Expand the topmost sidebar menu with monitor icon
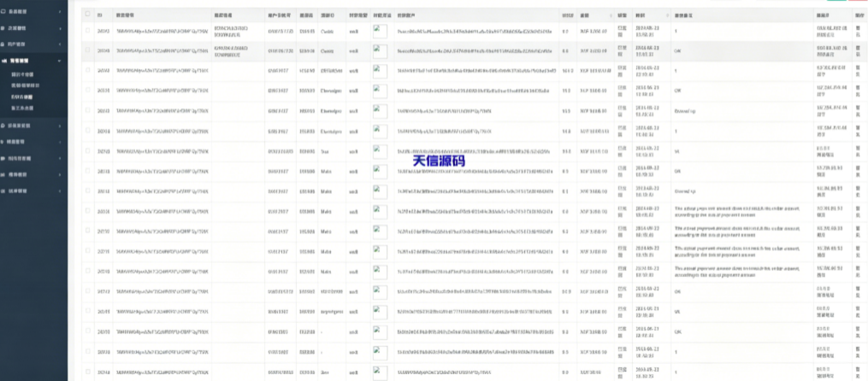This screenshot has width=868, height=381. tap(33, 11)
